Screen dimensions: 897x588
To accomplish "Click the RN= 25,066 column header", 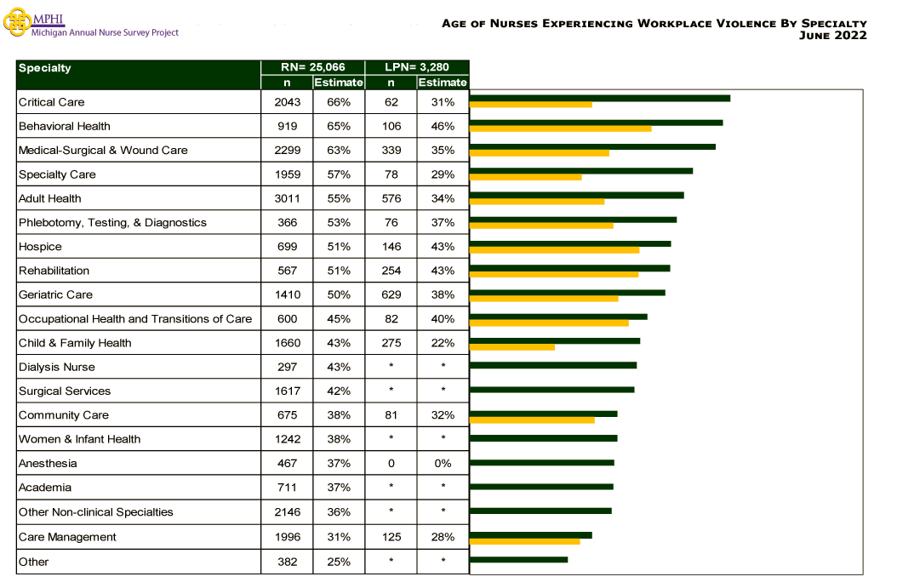I will [x=311, y=67].
